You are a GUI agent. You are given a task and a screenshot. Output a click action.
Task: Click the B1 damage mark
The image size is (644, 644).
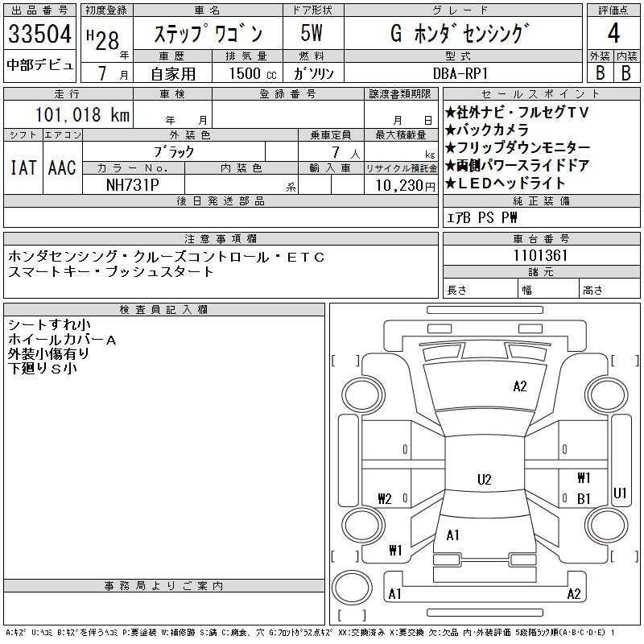click(x=584, y=498)
